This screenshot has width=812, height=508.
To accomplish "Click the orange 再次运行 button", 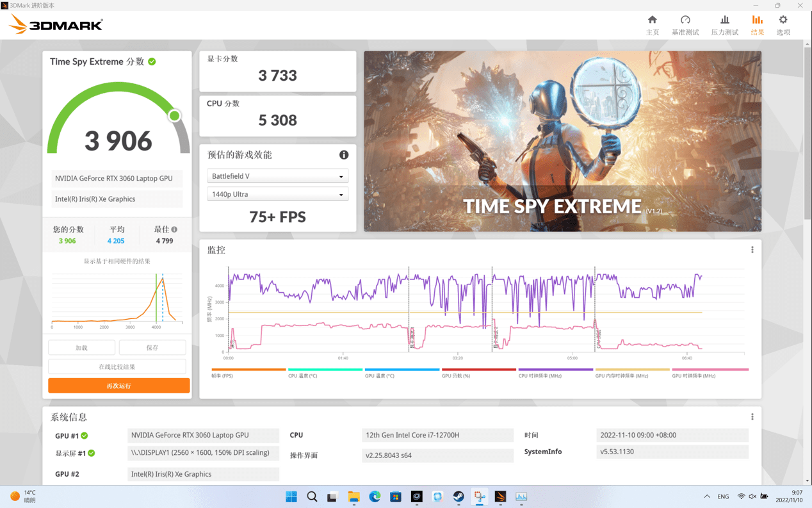I will tap(119, 386).
